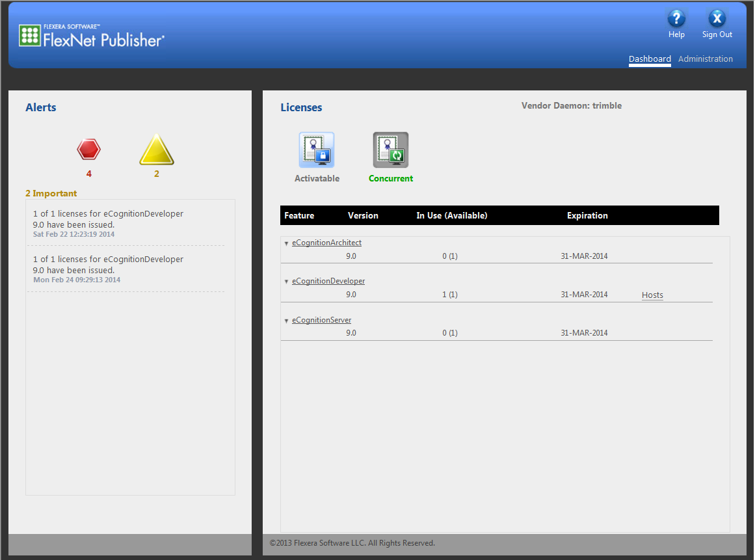Collapse the eCognitionArchitect row arrow
The height and width of the screenshot is (560, 755).
[287, 244]
